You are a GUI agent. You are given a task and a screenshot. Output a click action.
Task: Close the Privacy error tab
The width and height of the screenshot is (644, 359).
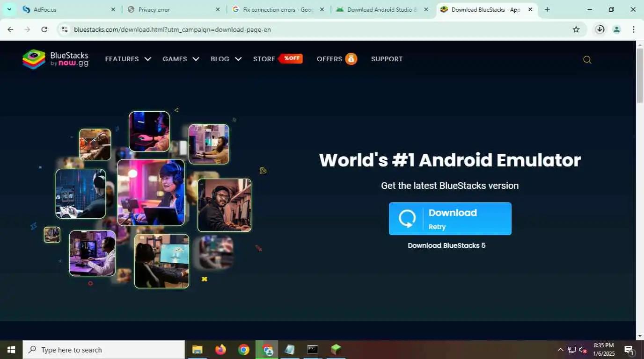(x=218, y=9)
